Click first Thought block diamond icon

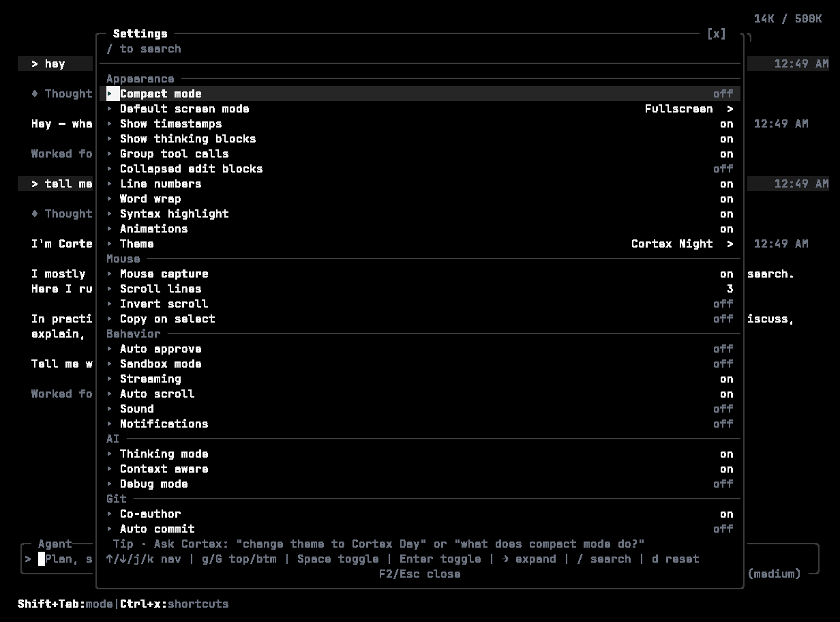tap(35, 93)
